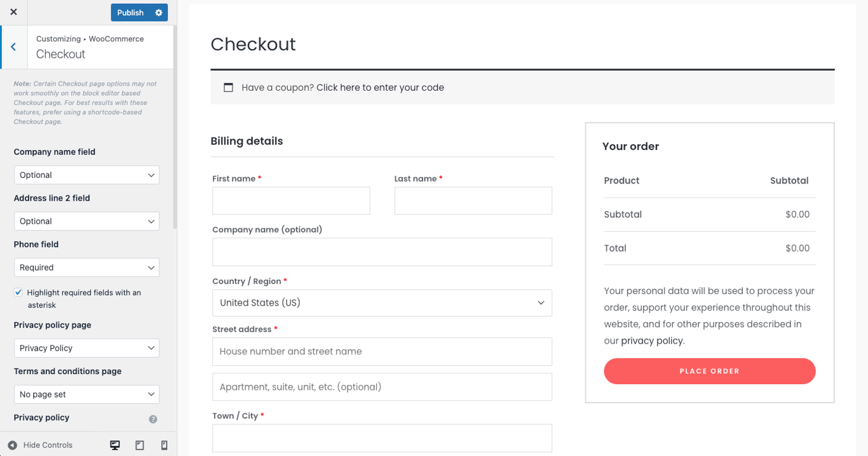868x456 pixels.
Task: Open the Publish settings gear icon
Action: 159,12
